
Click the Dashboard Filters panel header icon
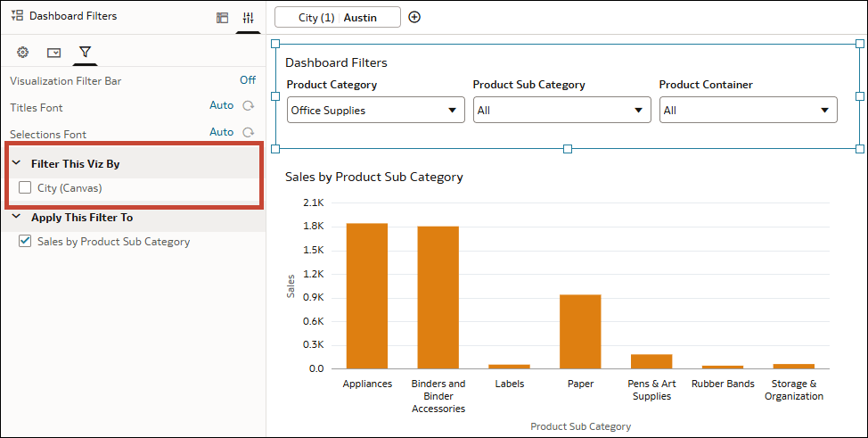click(x=17, y=16)
